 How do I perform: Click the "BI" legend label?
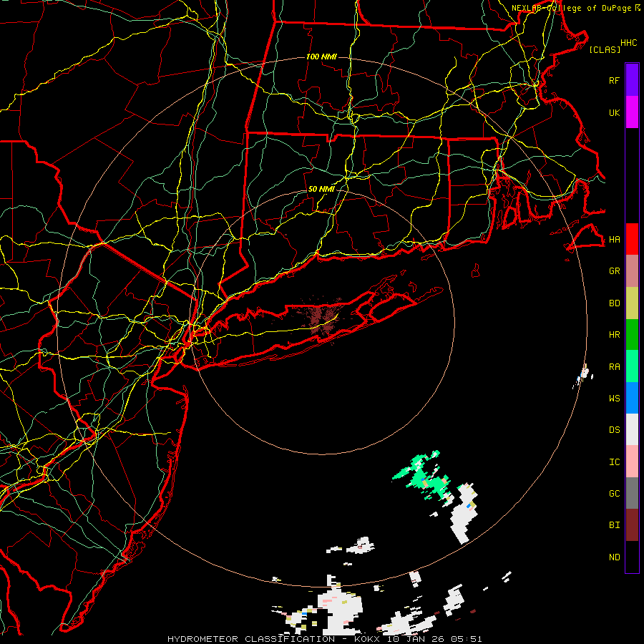[x=614, y=525]
